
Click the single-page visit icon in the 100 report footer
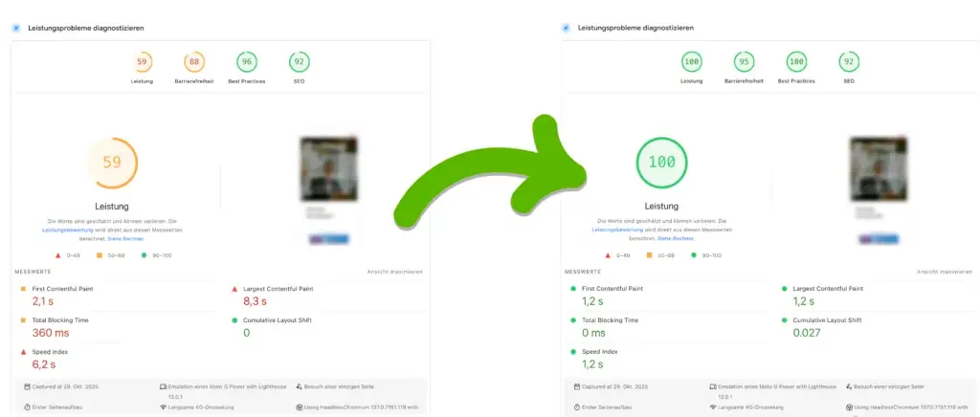click(850, 387)
